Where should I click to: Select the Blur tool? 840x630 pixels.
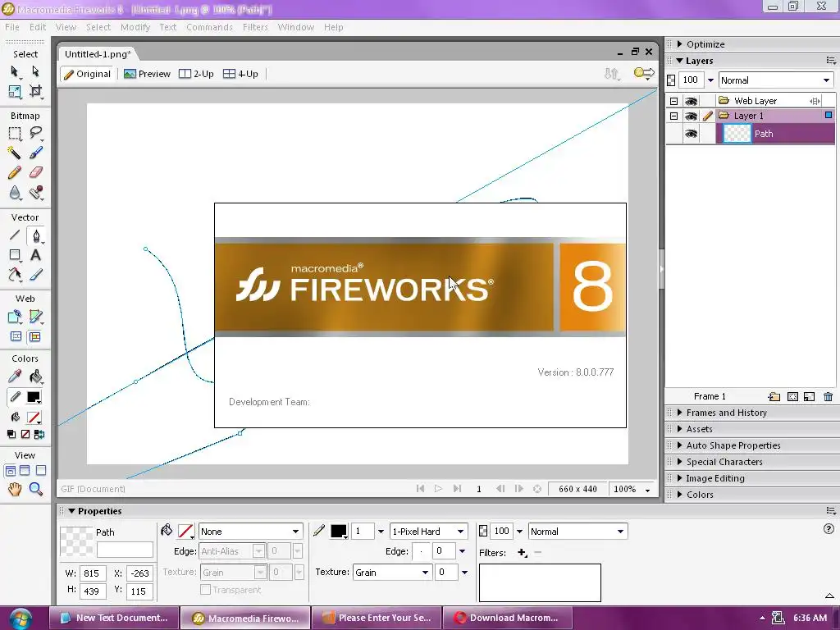[x=15, y=193]
